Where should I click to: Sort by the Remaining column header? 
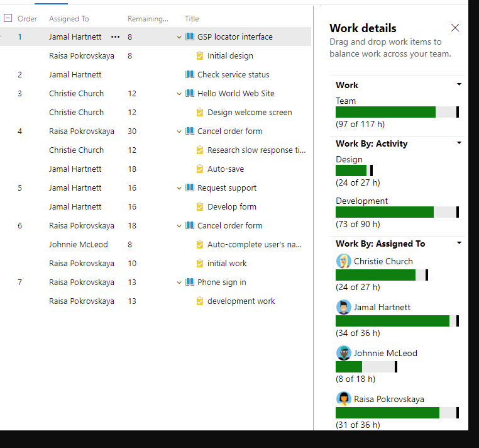click(148, 19)
